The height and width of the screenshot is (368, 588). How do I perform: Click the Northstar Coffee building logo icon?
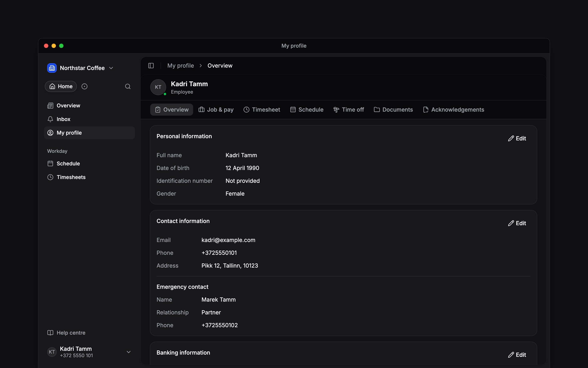(52, 68)
